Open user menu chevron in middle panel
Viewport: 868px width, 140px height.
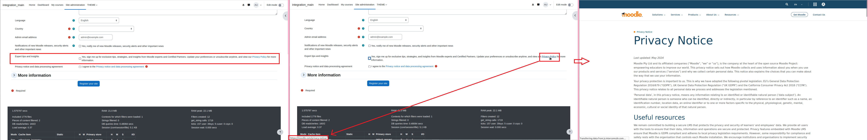tap(551, 5)
